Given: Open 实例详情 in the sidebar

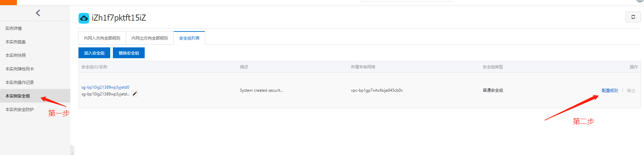Looking at the screenshot, I should coord(14,28).
